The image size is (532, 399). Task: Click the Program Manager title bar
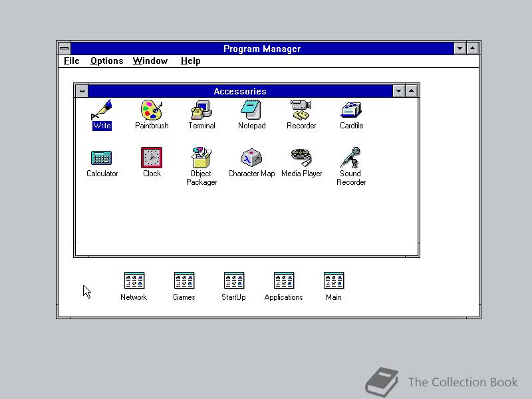262,49
